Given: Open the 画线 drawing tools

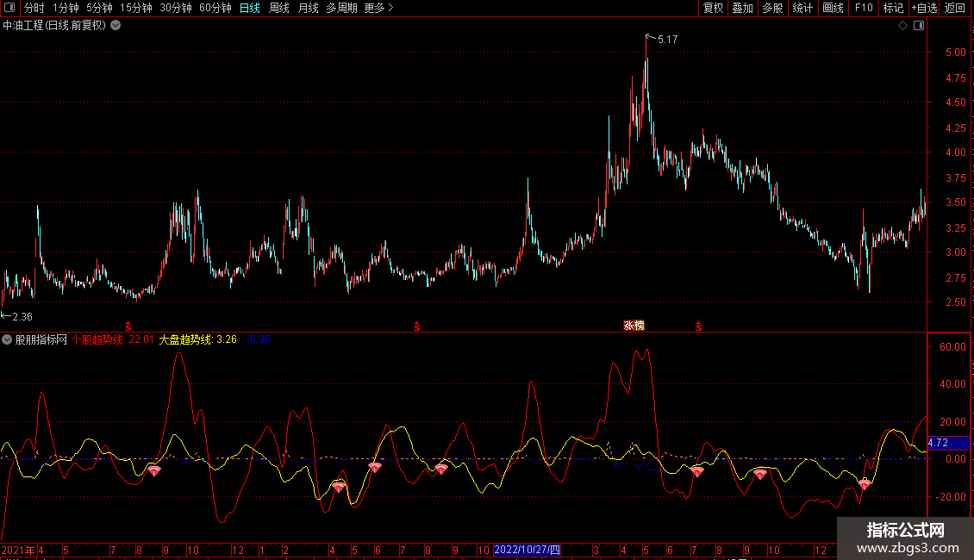Looking at the screenshot, I should point(833,8).
